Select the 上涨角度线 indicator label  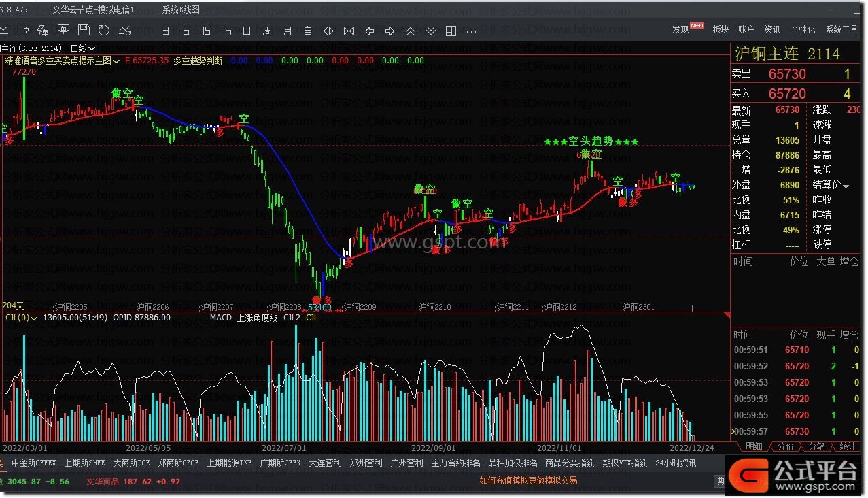[257, 318]
